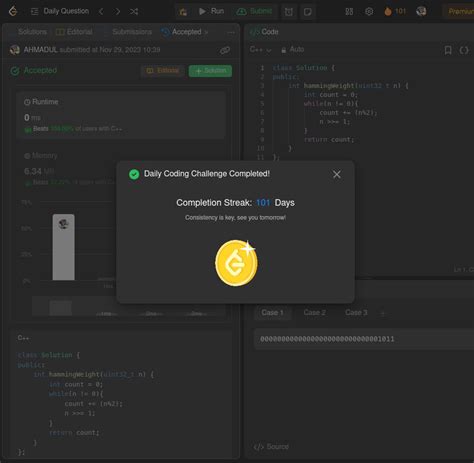Copy submission link icon
The height and width of the screenshot is (463, 474).
[x=225, y=50]
